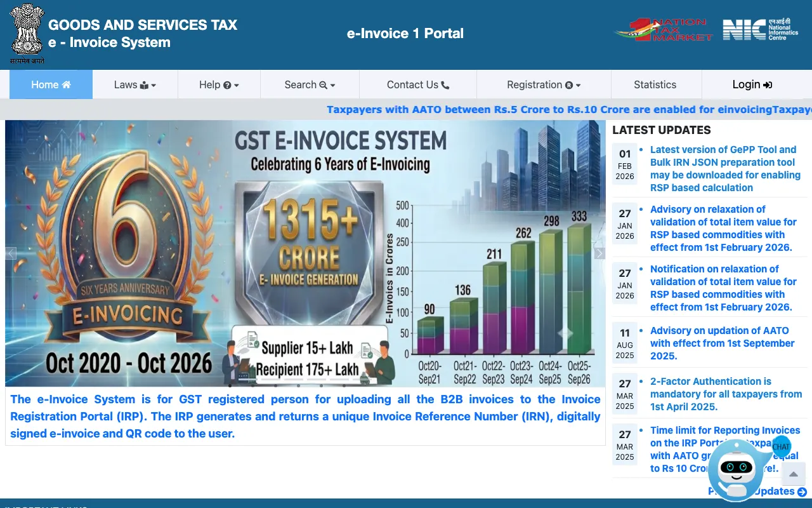Open the Advisory on updation of AATO
This screenshot has height=508, width=812.
(x=722, y=344)
